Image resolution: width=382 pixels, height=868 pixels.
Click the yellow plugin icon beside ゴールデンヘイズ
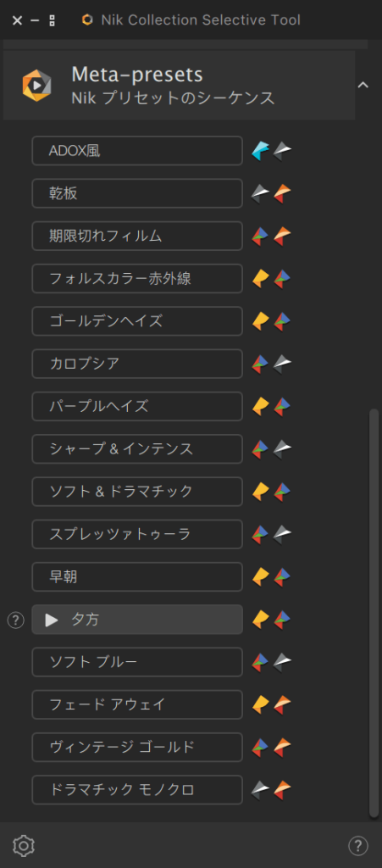pos(260,321)
